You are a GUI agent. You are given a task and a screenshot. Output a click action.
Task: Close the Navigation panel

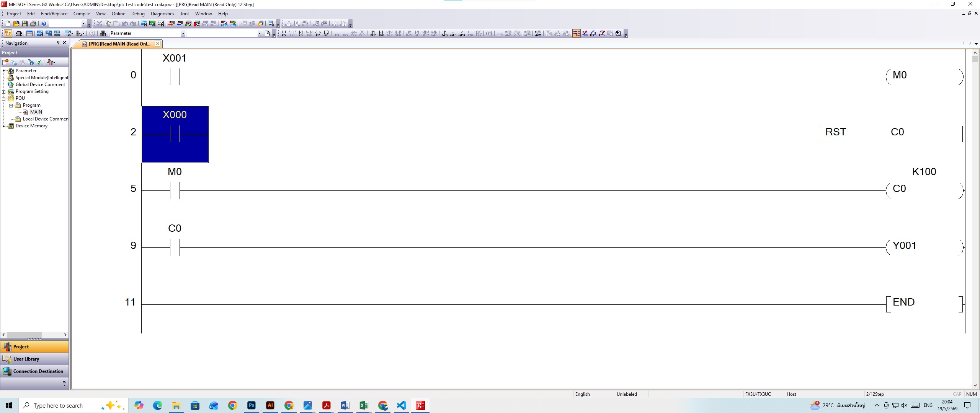coord(64,43)
